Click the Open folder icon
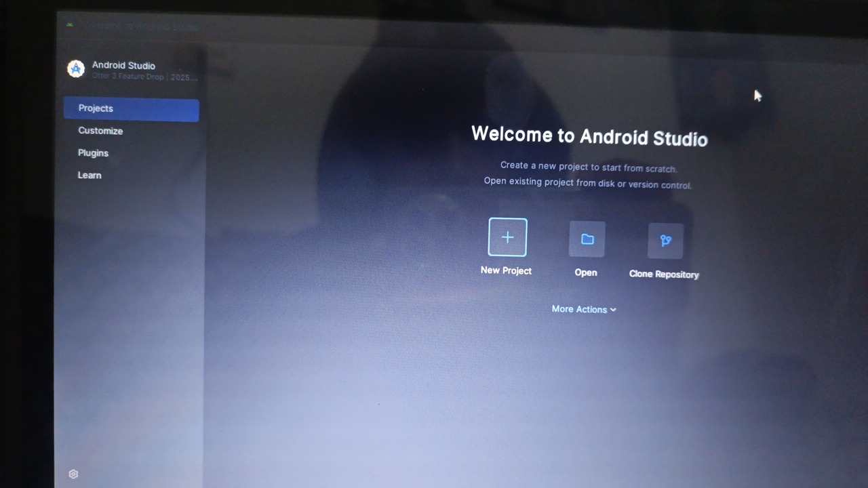This screenshot has width=868, height=488. click(587, 239)
